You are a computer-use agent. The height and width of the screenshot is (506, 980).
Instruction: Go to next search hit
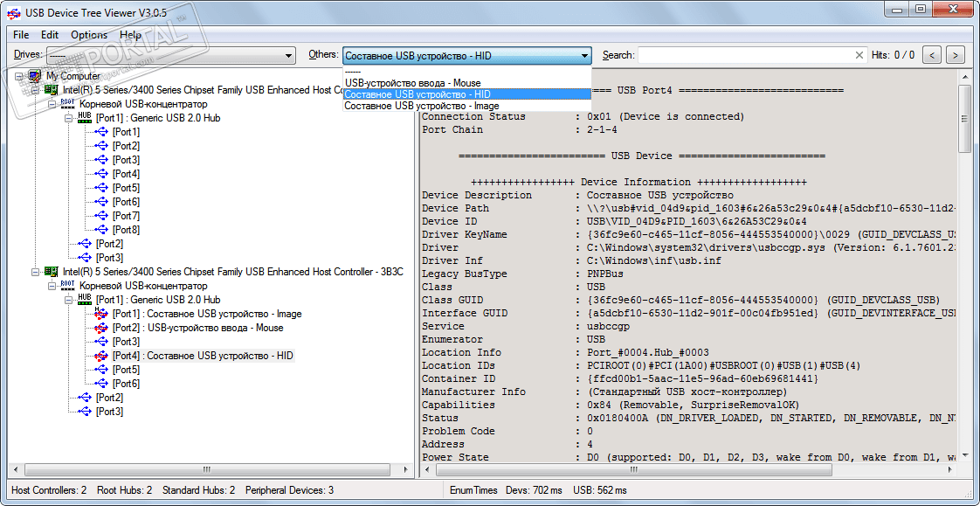955,55
